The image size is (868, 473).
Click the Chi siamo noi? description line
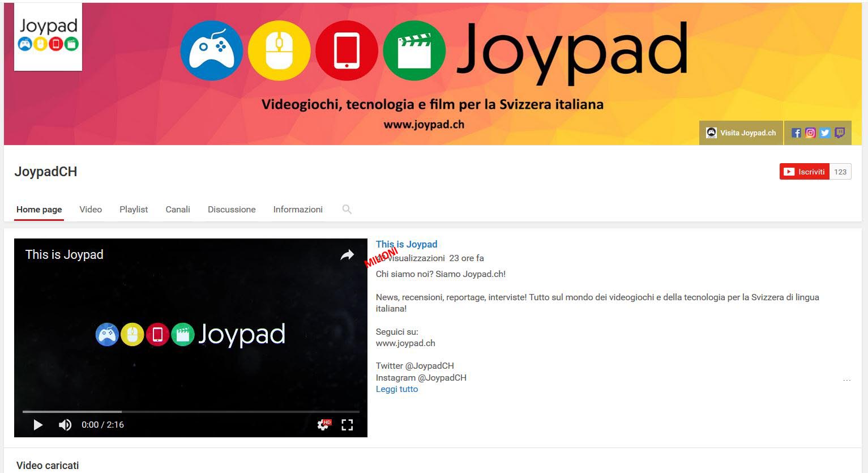point(441,274)
